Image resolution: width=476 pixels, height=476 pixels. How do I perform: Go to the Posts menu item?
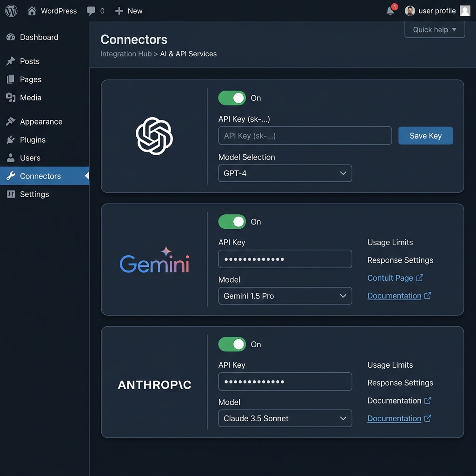pyautogui.click(x=45, y=61)
